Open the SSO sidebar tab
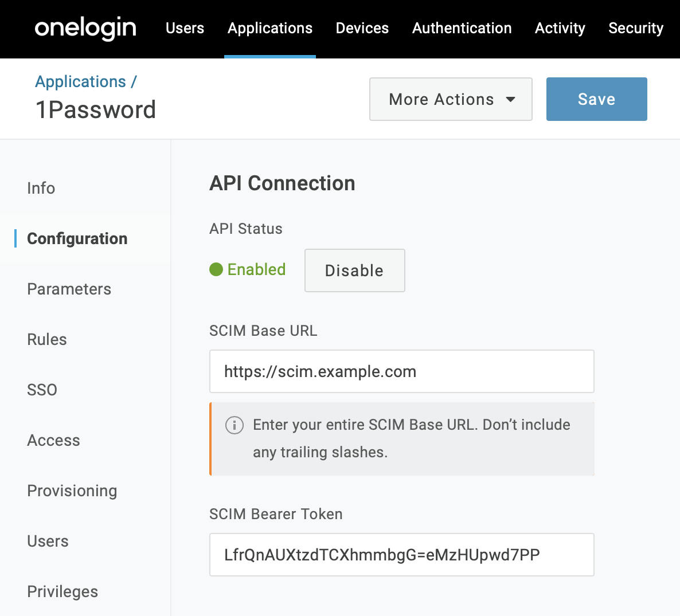Screen dimensions: 680x616 42,390
